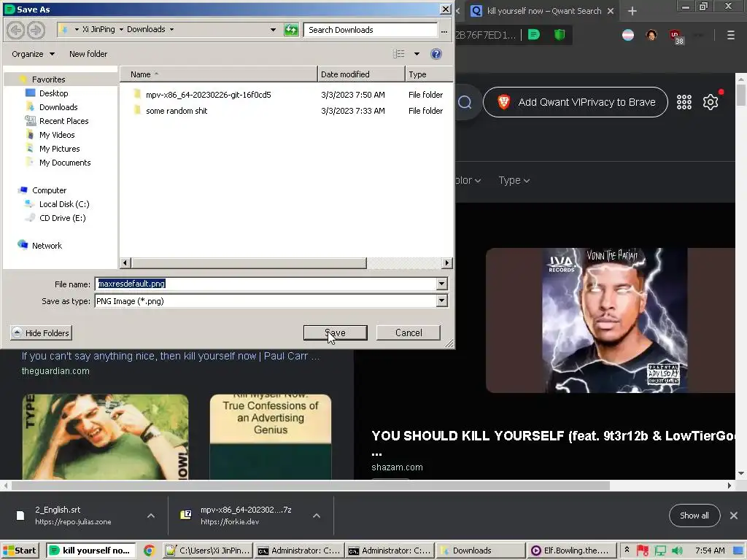Screen dimensions: 747x560
Task: Sort by Date modified column header
Action: point(361,74)
